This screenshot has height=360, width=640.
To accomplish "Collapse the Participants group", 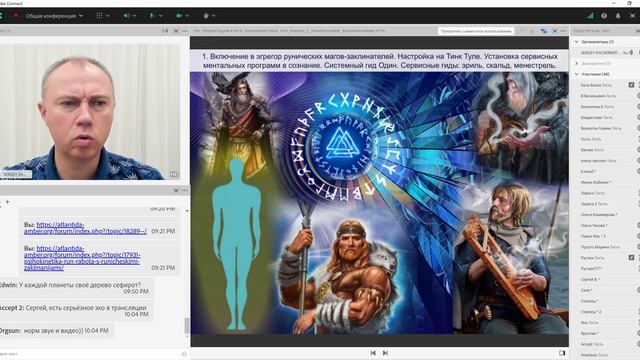I will [x=577, y=74].
